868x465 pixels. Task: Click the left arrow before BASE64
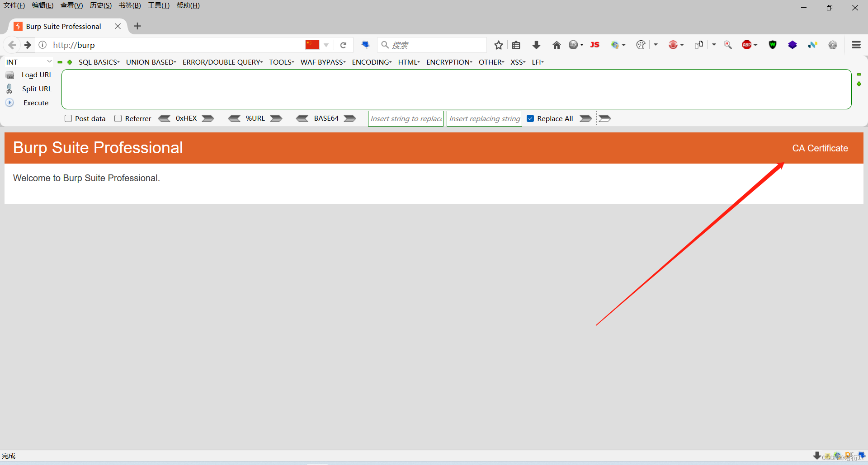(x=302, y=118)
